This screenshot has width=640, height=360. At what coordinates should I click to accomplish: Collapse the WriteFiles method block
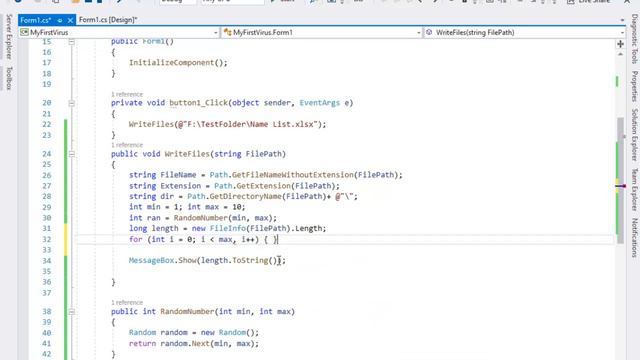pos(72,154)
